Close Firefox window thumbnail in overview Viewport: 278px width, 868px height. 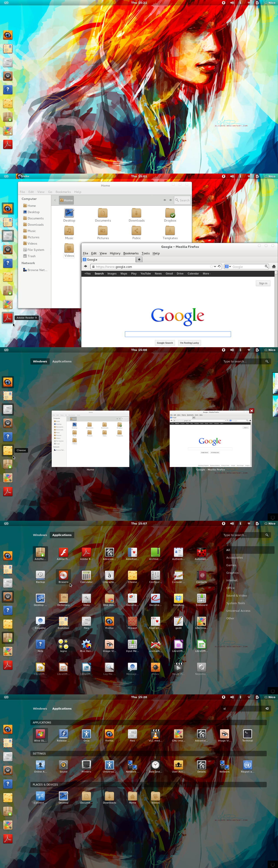pyautogui.click(x=251, y=411)
